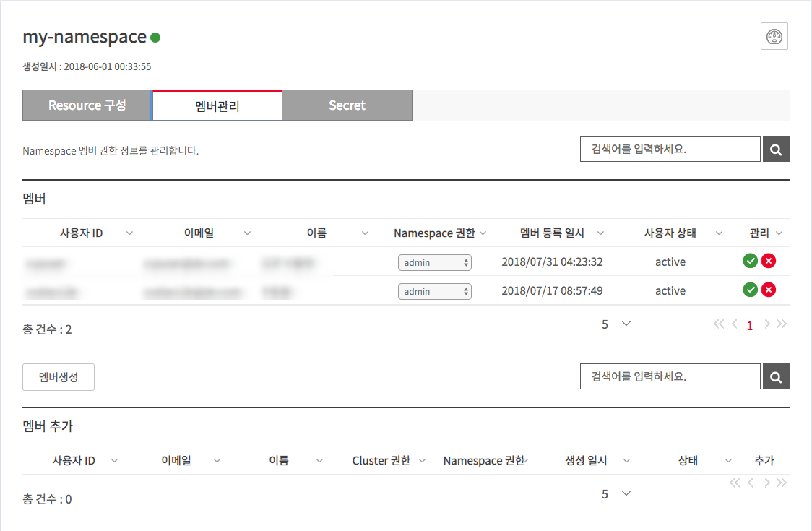
Task: Go to first page in 멤버 추가 pagination
Action: 735,483
